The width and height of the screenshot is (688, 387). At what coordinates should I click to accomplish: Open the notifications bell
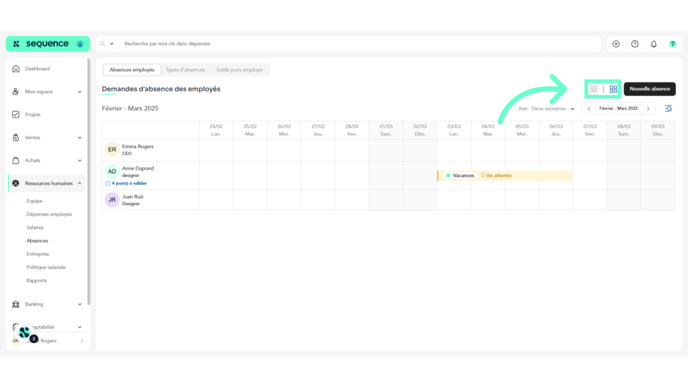654,44
